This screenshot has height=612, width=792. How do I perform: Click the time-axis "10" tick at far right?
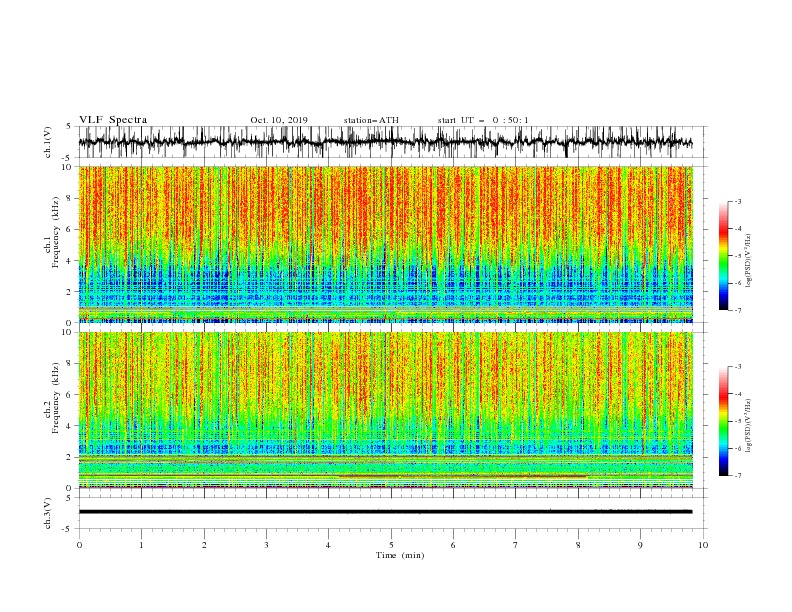click(703, 545)
